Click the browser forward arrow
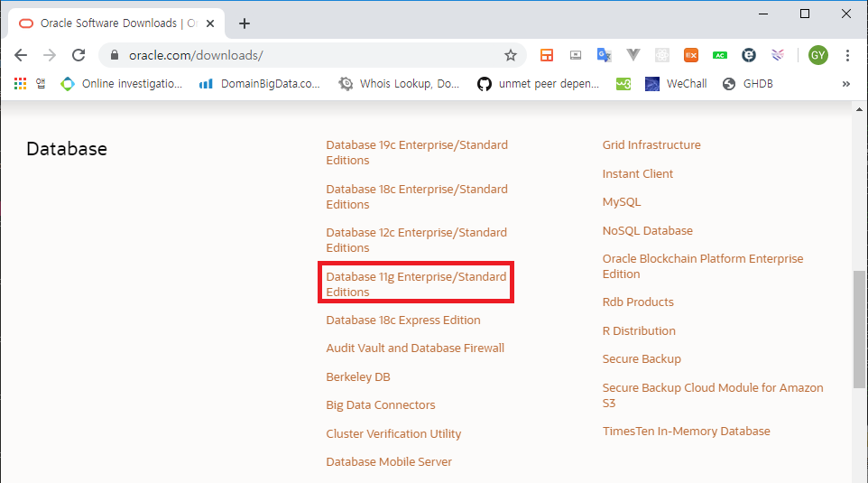The image size is (868, 483). [50, 55]
